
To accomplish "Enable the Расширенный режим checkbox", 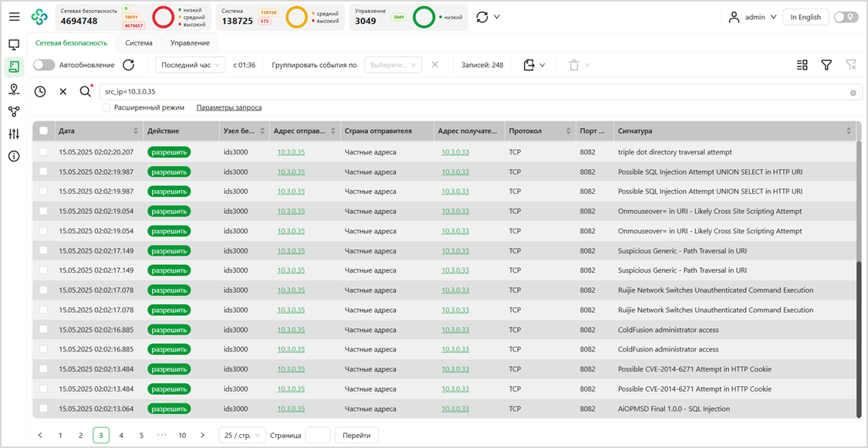I will click(106, 107).
